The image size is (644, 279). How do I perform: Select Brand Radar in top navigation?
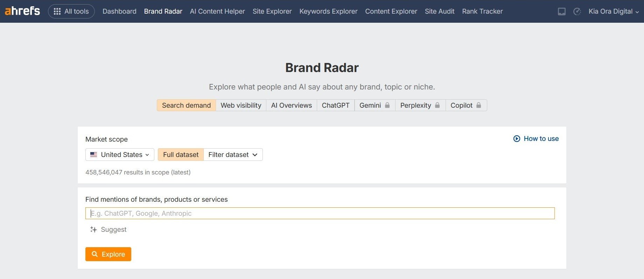click(163, 11)
